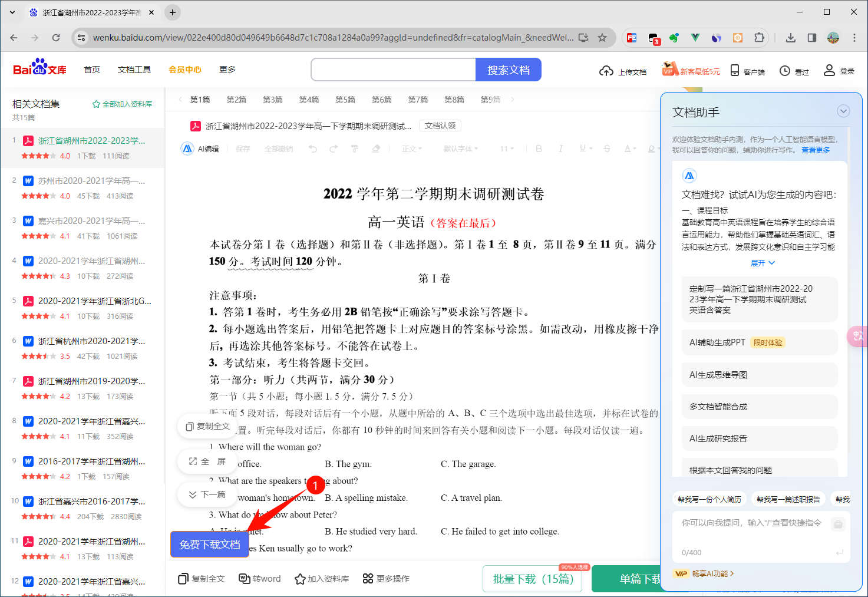
Task: Switch to 第5篇 tab
Action: tap(345, 100)
